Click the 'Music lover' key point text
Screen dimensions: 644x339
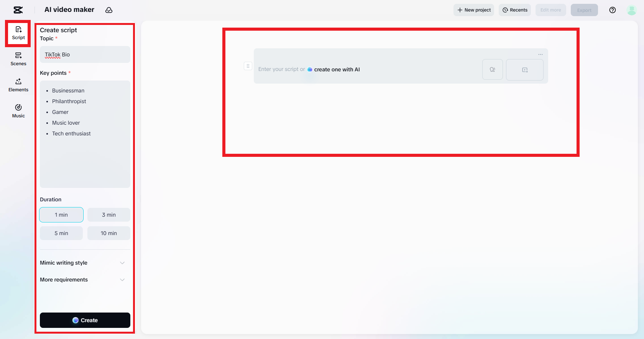(x=66, y=123)
